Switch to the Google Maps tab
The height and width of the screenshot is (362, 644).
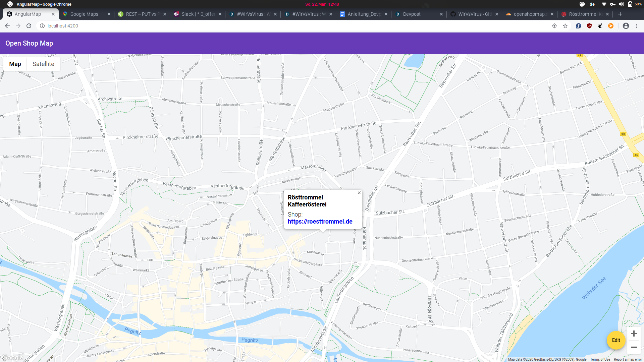click(x=84, y=14)
